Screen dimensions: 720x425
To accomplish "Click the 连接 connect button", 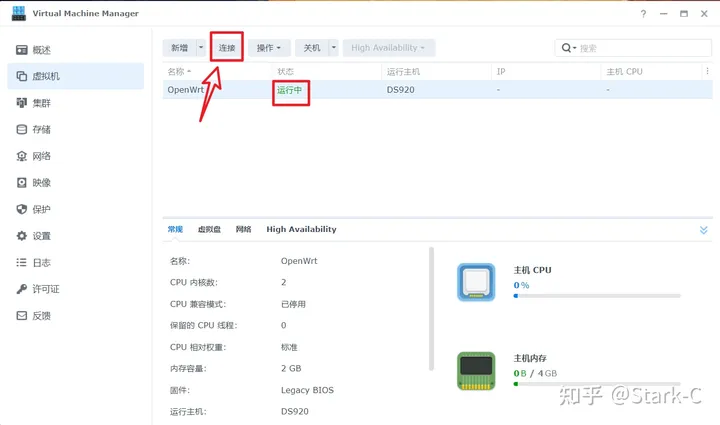I will click(x=227, y=48).
